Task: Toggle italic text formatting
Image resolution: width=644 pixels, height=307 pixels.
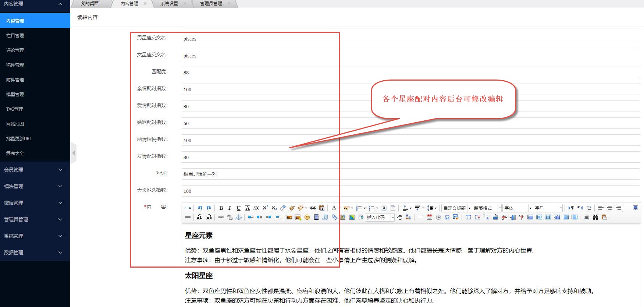Action: point(230,208)
